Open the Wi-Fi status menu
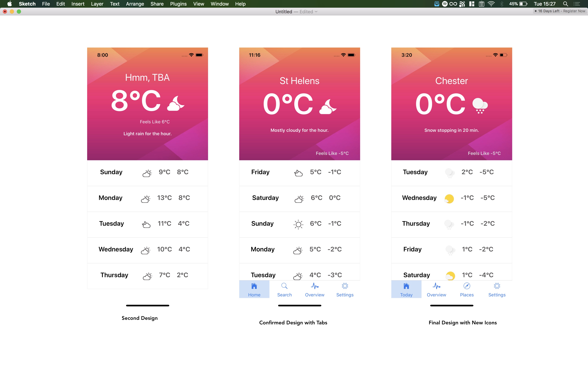This screenshot has height=367, width=588. click(491, 4)
